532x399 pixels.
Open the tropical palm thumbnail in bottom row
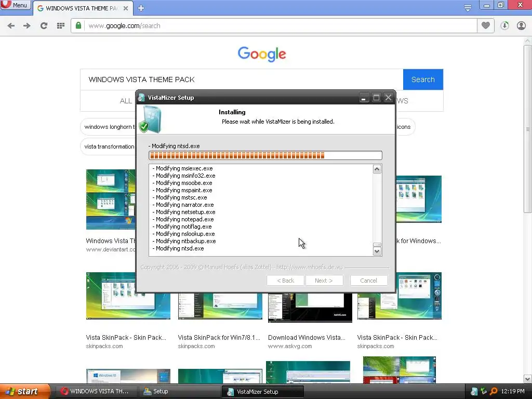400,370
